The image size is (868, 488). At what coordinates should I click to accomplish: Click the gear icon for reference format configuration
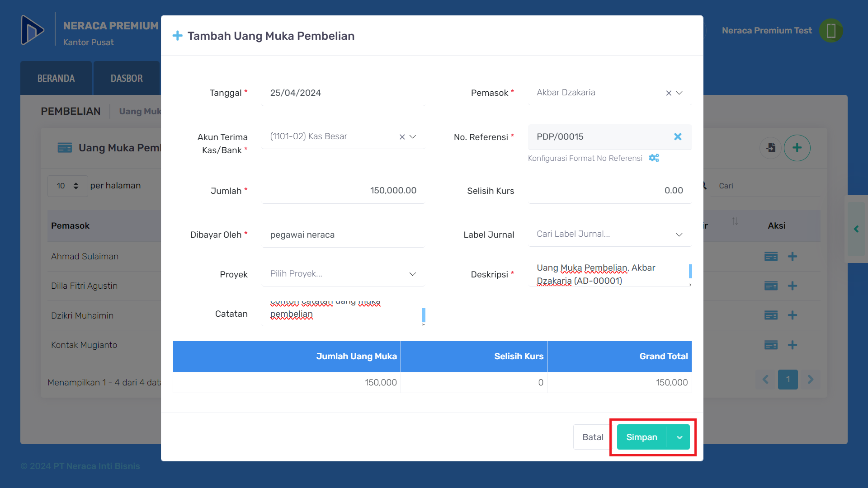(x=654, y=158)
